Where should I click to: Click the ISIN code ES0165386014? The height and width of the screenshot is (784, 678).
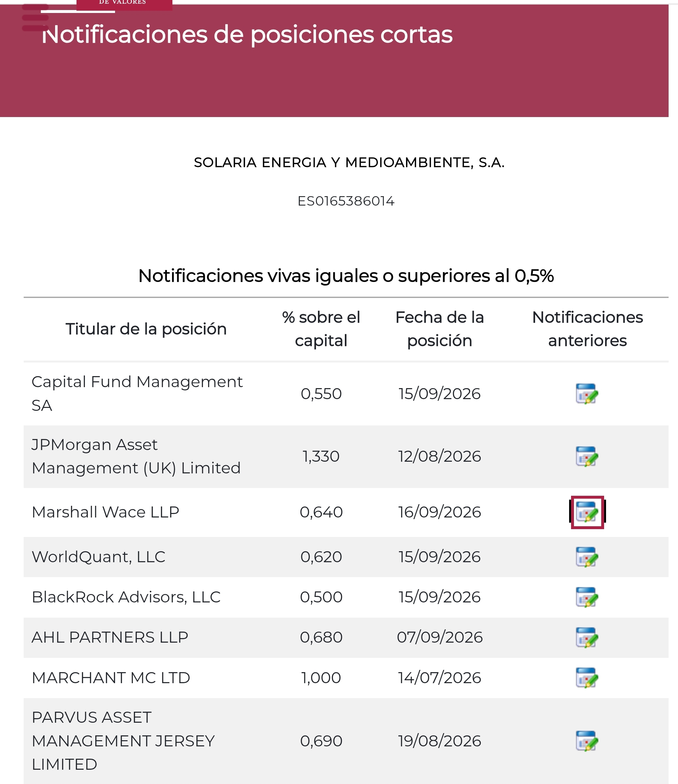pos(346,201)
